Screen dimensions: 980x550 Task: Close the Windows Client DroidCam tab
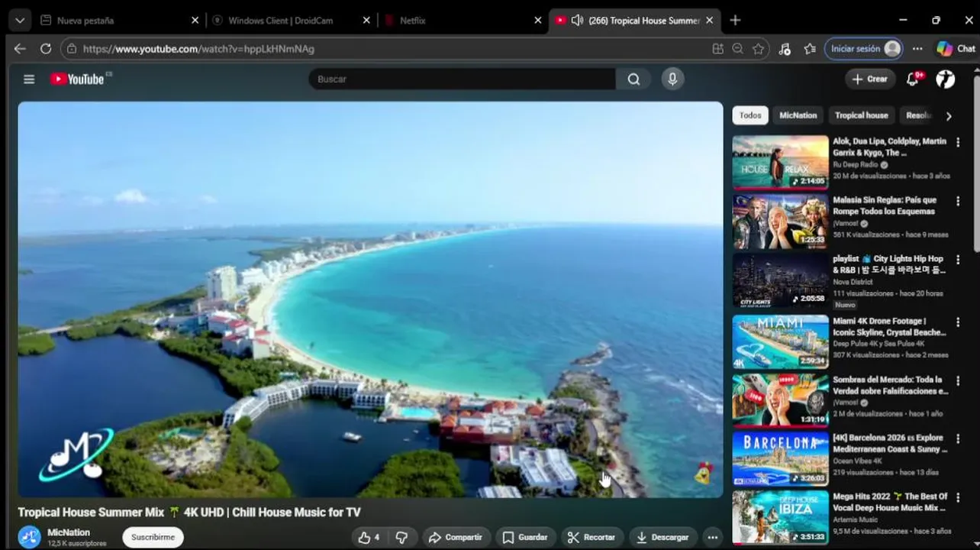pos(366,21)
